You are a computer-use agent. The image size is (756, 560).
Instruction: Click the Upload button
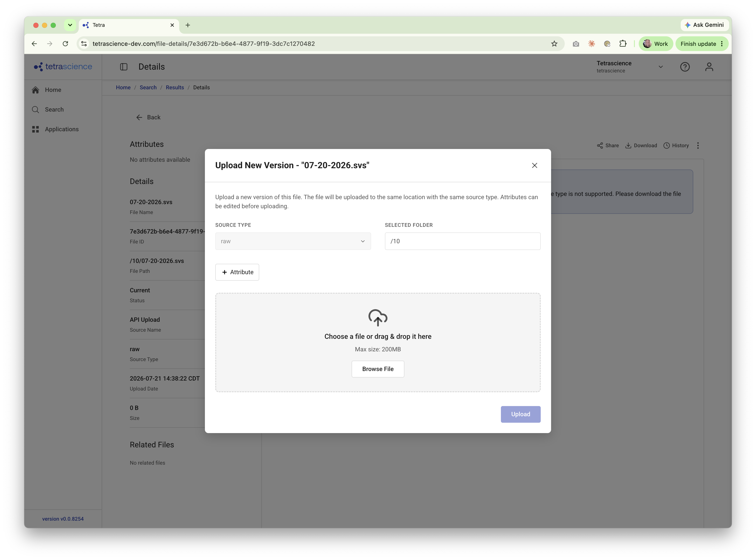(x=520, y=414)
